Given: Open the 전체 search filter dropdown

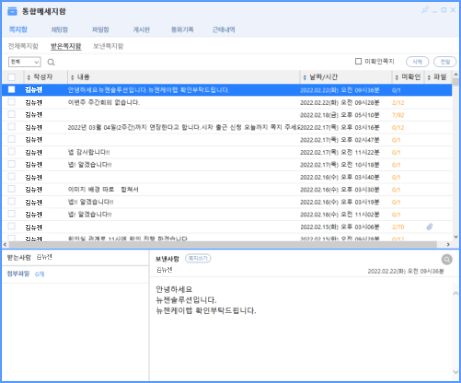Looking at the screenshot, I should (x=24, y=62).
